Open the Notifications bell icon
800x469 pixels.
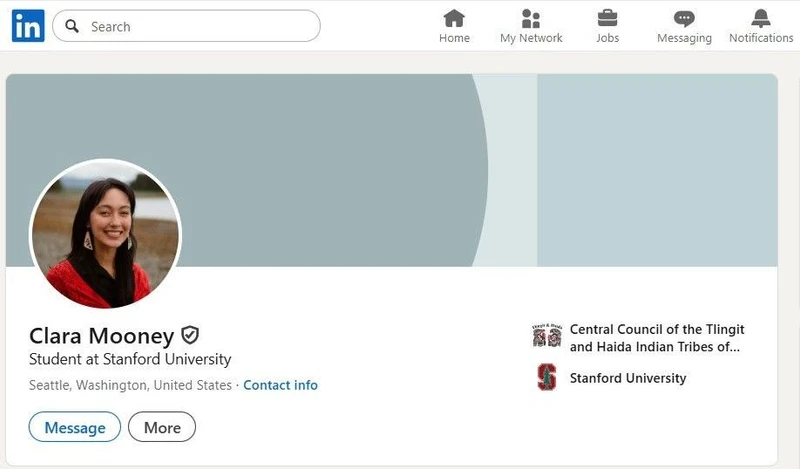click(761, 18)
